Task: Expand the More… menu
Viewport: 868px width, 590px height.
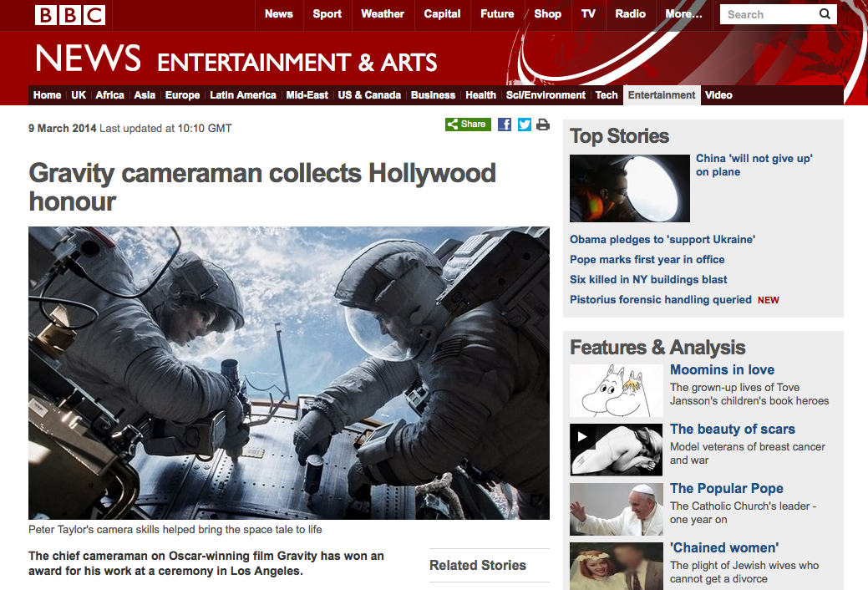Action: tap(683, 14)
